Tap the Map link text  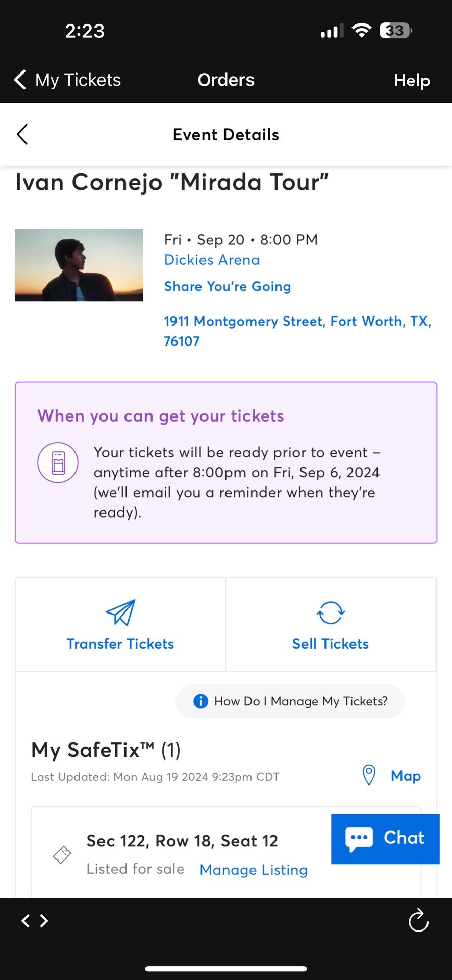pos(406,776)
